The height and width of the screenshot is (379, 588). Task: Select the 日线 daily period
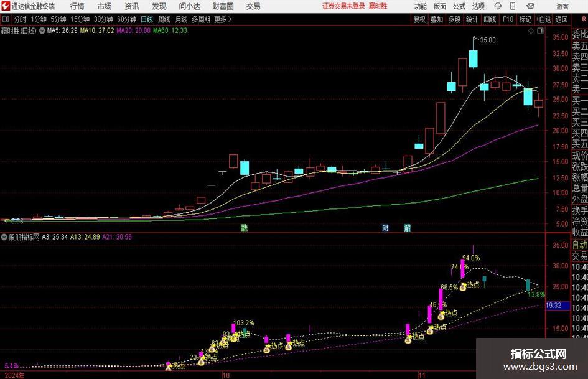pos(147,19)
